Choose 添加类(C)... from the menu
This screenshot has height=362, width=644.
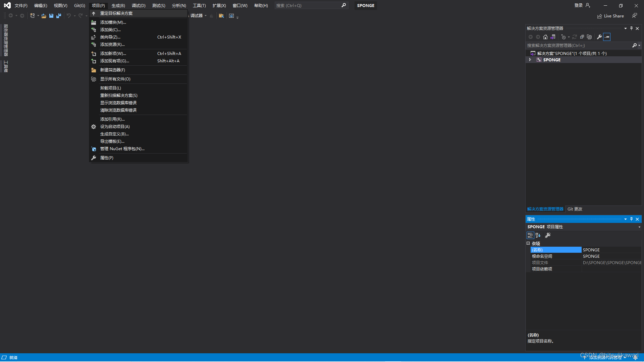(x=138, y=30)
